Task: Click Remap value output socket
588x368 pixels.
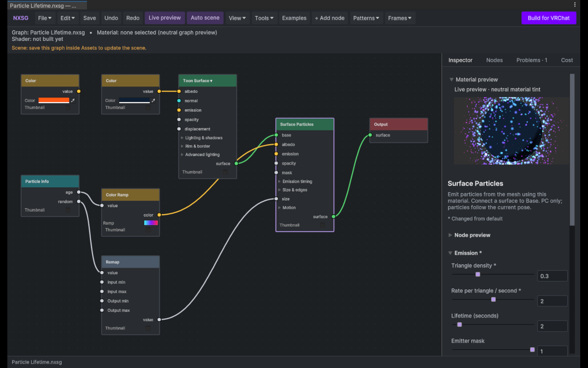Action: 159,320
